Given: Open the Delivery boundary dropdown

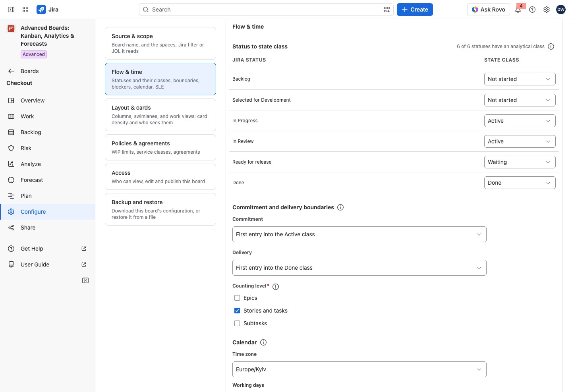Looking at the screenshot, I should click(359, 268).
